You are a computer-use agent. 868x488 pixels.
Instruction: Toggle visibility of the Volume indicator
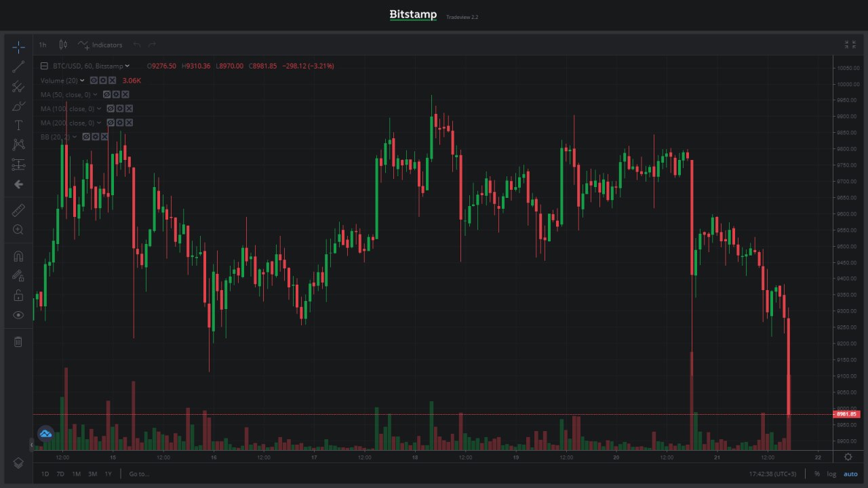(94, 81)
